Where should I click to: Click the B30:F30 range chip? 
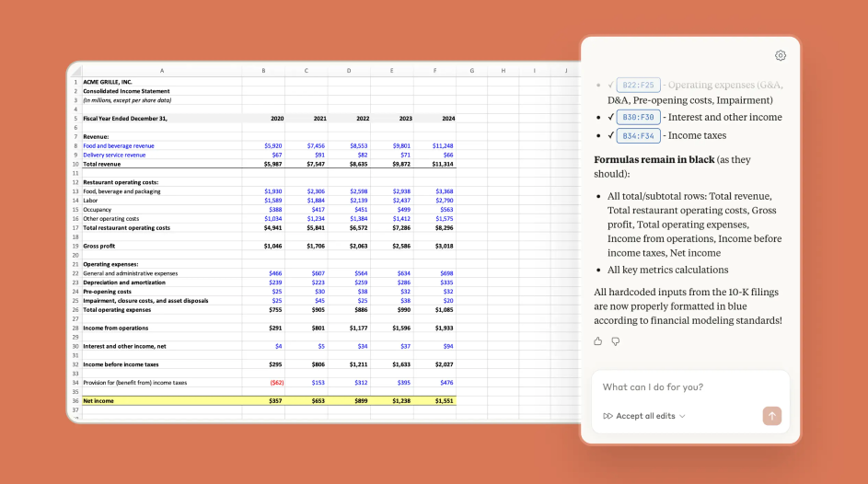(x=638, y=117)
